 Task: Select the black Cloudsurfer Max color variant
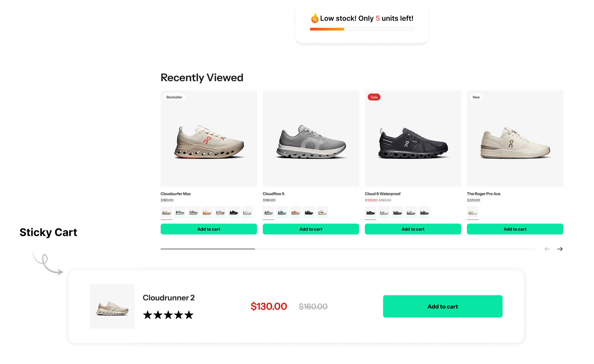pos(234,213)
